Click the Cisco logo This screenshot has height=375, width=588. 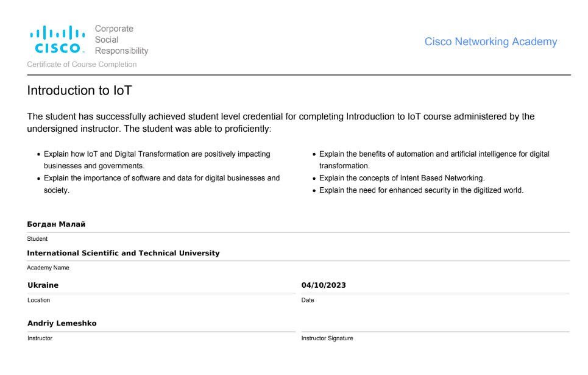(57, 39)
